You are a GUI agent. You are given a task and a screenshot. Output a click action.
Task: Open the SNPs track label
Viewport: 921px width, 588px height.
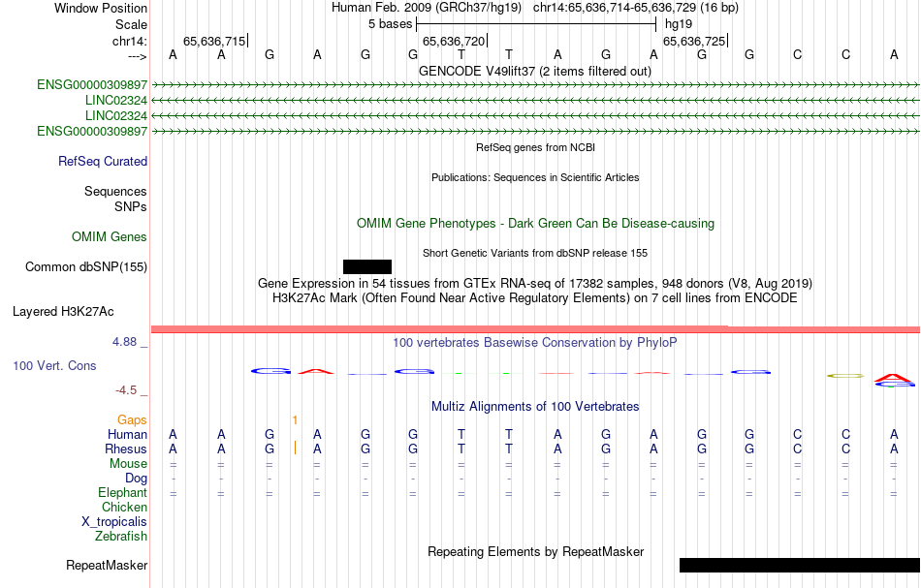coord(131,206)
